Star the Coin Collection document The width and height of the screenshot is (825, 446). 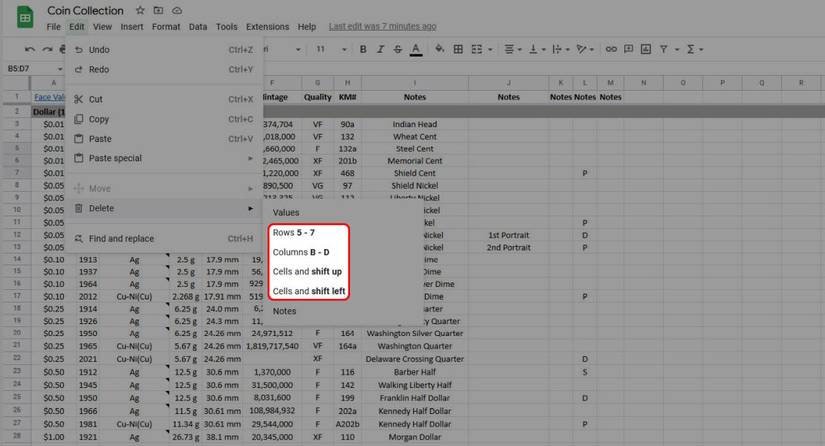coord(140,10)
